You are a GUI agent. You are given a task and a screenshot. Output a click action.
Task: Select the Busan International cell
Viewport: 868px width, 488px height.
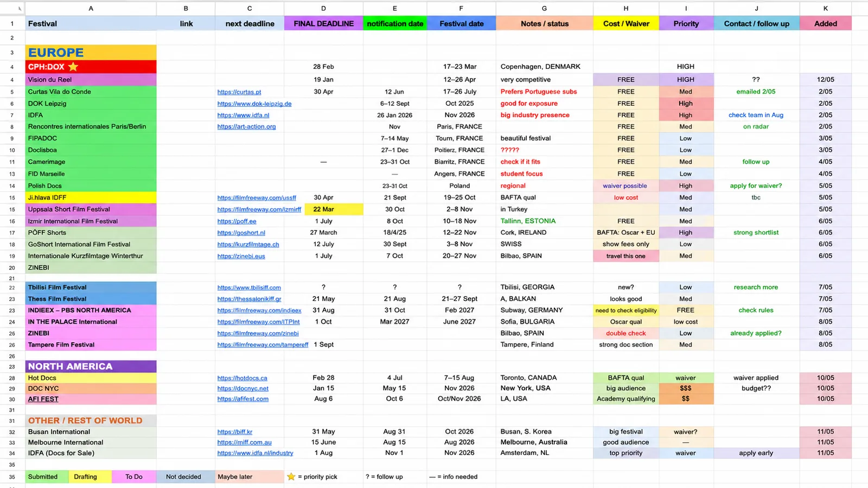coord(91,432)
